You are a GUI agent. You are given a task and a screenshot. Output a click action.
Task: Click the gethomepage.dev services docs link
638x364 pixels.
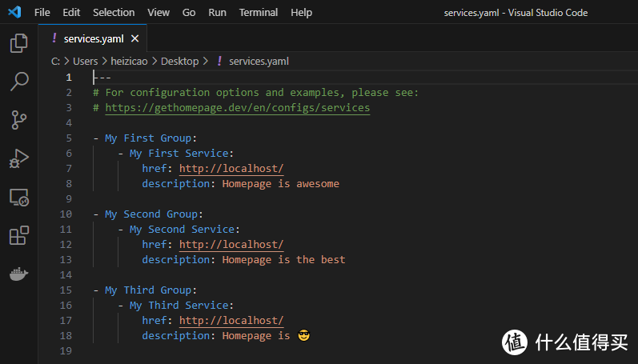(237, 108)
